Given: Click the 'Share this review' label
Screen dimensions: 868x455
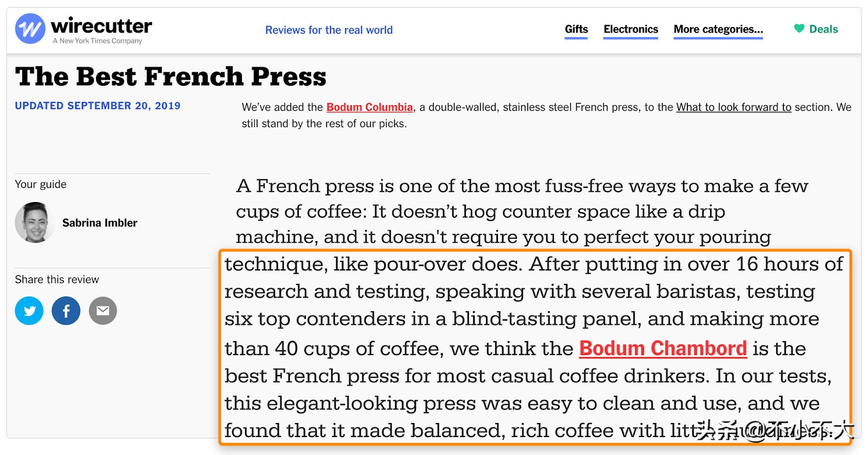Looking at the screenshot, I should (57, 280).
